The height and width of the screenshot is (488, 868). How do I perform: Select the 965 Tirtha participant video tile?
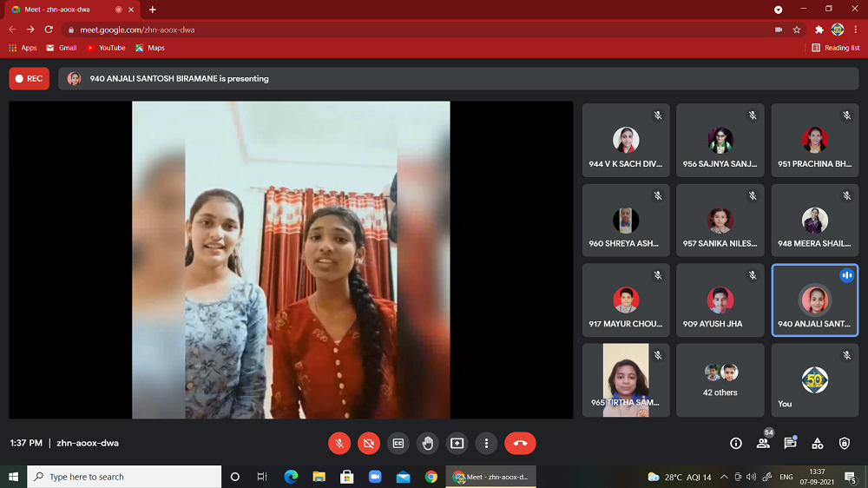pyautogui.click(x=626, y=380)
